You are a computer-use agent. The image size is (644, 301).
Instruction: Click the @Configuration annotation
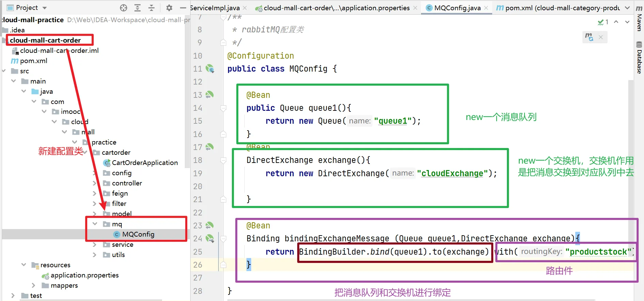(x=260, y=56)
